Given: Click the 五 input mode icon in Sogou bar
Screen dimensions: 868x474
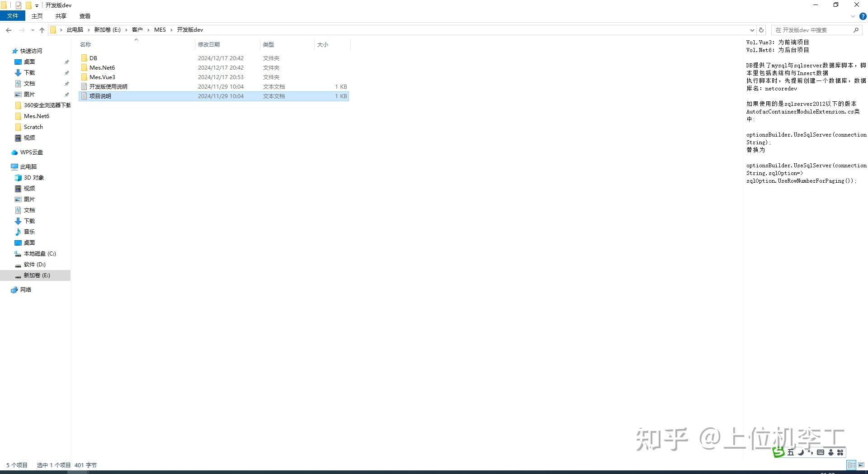Looking at the screenshot, I should pyautogui.click(x=791, y=452).
